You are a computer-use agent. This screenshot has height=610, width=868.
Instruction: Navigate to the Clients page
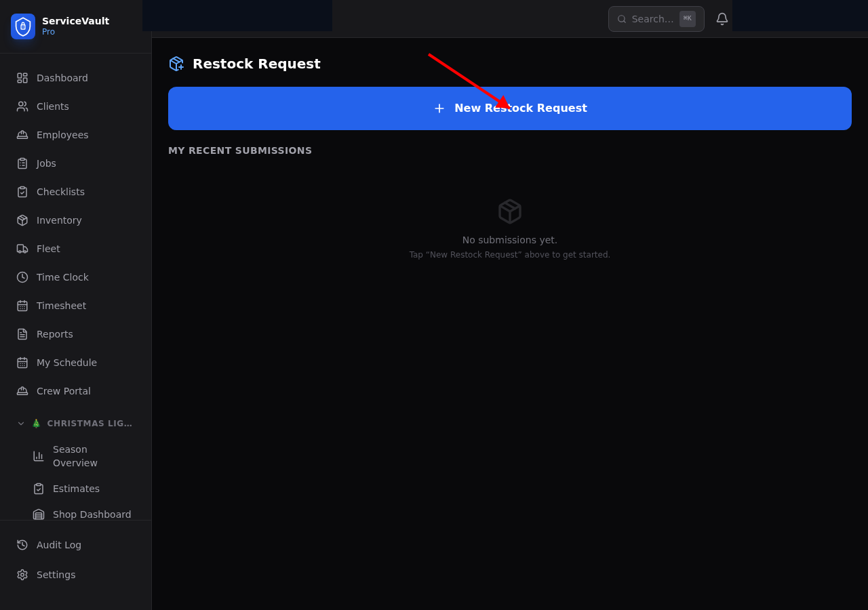[x=52, y=106]
